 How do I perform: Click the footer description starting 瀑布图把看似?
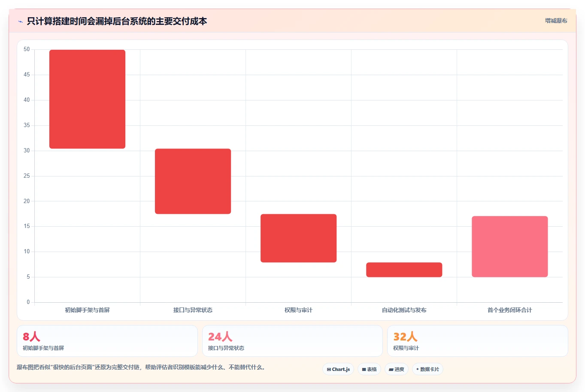[141, 368]
